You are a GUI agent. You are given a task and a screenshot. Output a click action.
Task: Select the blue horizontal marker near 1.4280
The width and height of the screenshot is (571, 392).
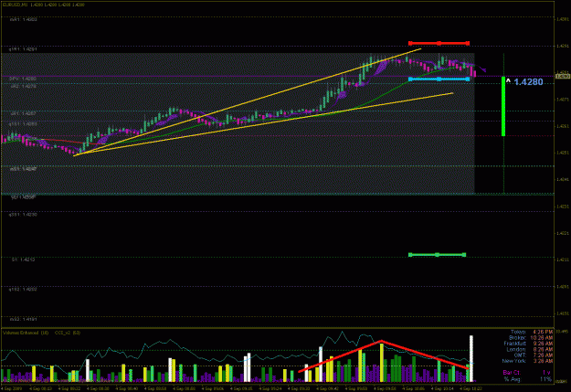[439, 79]
